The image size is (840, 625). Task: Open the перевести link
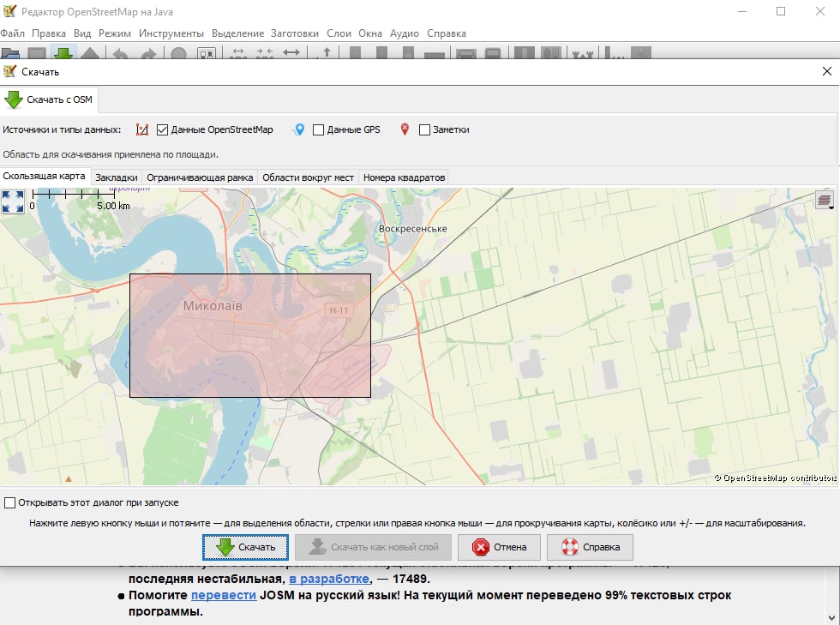pyautogui.click(x=224, y=595)
